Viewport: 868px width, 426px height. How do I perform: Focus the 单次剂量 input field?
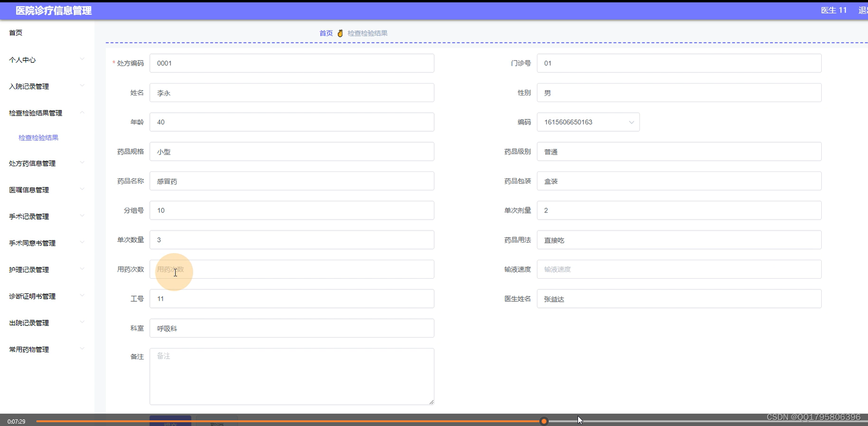click(x=679, y=210)
